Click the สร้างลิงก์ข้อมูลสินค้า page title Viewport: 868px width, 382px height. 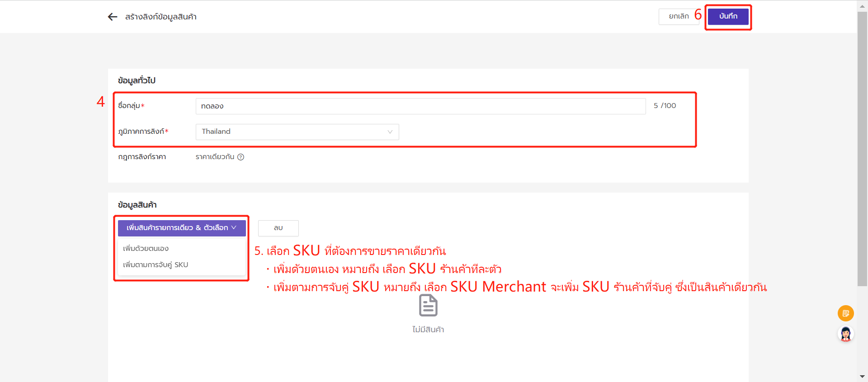click(161, 17)
